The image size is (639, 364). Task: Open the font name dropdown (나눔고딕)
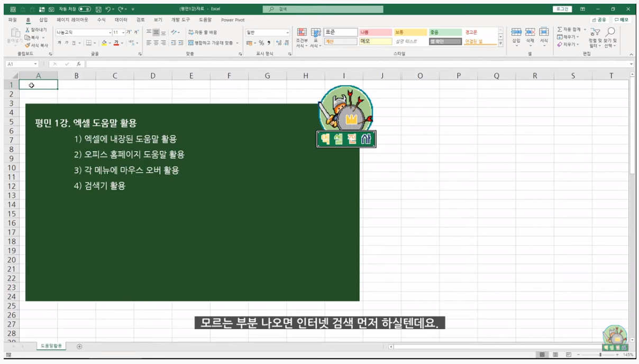coord(110,33)
